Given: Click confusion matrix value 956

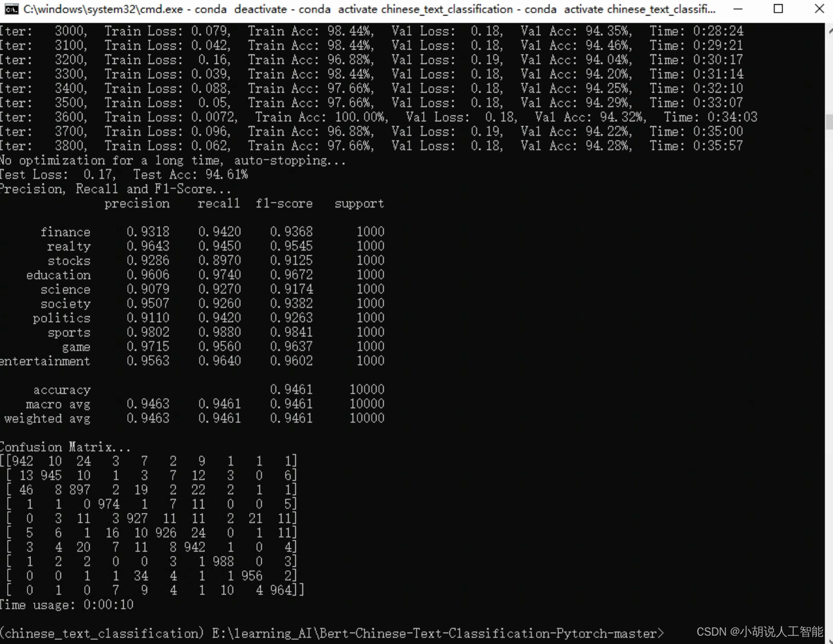Looking at the screenshot, I should pos(252,576).
